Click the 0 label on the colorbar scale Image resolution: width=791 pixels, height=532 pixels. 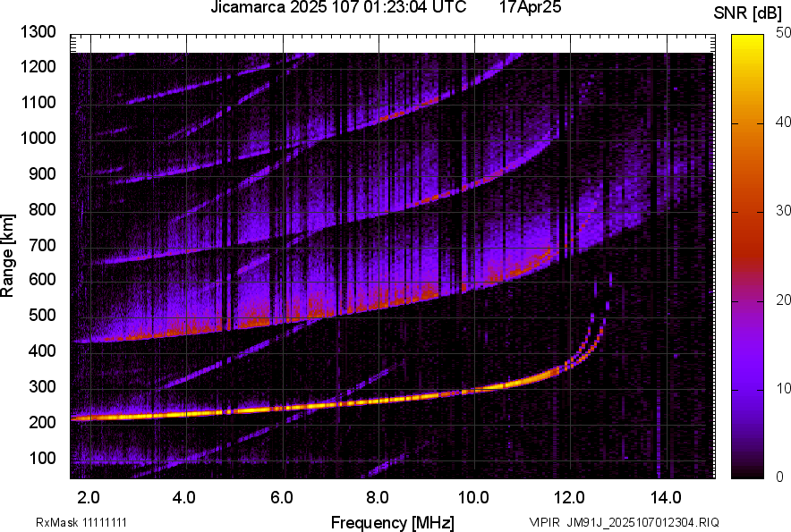tap(780, 477)
